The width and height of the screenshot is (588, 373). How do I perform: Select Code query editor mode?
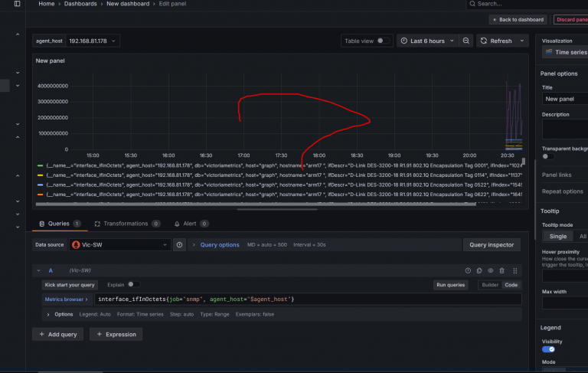(511, 285)
